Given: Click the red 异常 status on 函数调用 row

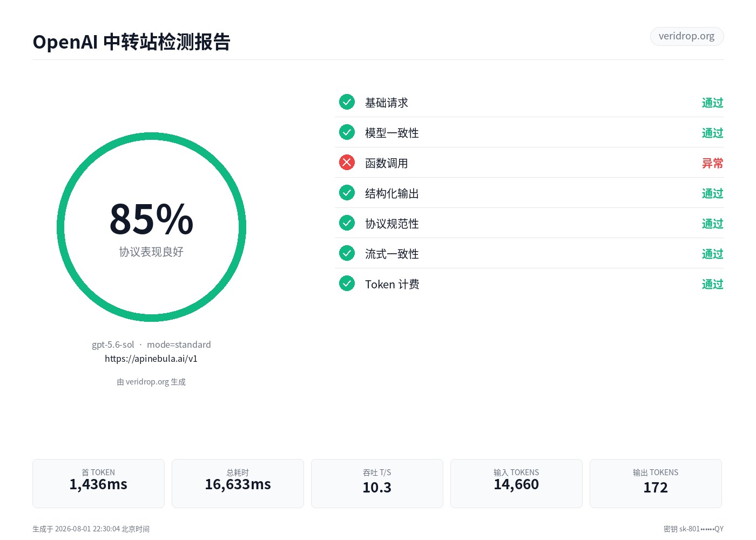Looking at the screenshot, I should click(712, 163).
